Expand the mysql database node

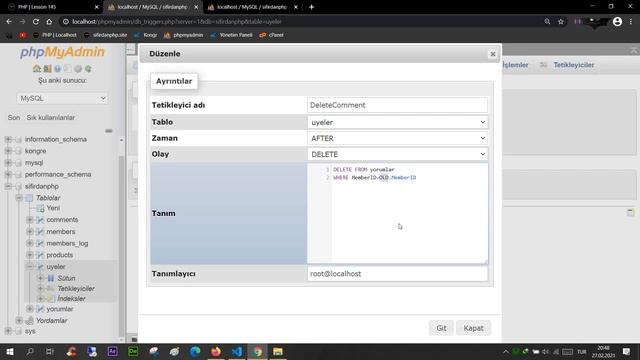(x=8, y=162)
